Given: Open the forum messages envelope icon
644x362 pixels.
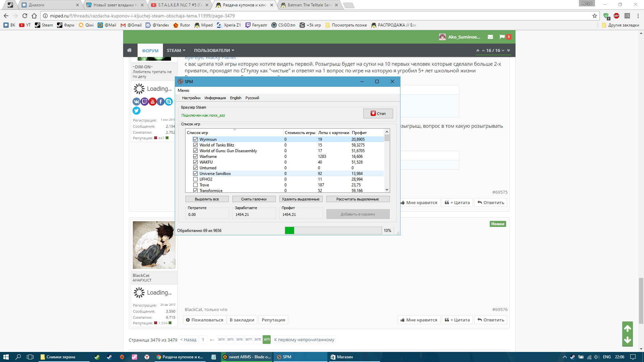Looking at the screenshot, I should tap(490, 37).
